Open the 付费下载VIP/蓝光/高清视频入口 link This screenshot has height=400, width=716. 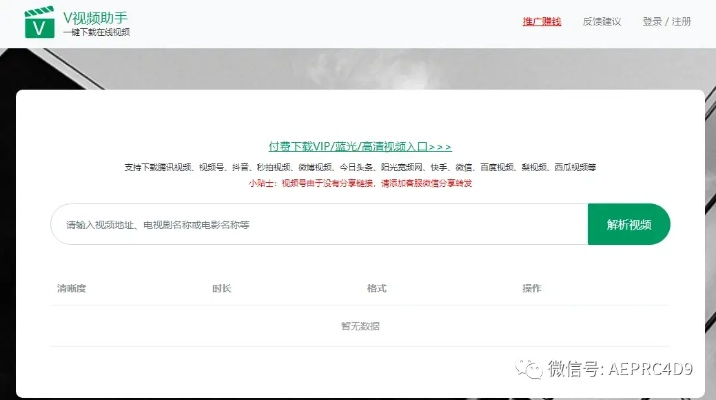click(360, 146)
